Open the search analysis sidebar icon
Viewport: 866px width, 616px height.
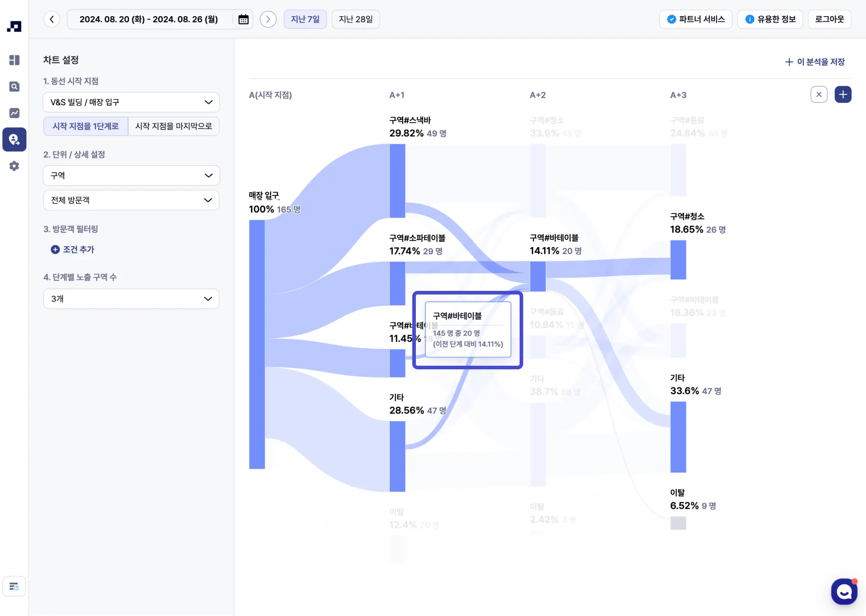(x=14, y=87)
